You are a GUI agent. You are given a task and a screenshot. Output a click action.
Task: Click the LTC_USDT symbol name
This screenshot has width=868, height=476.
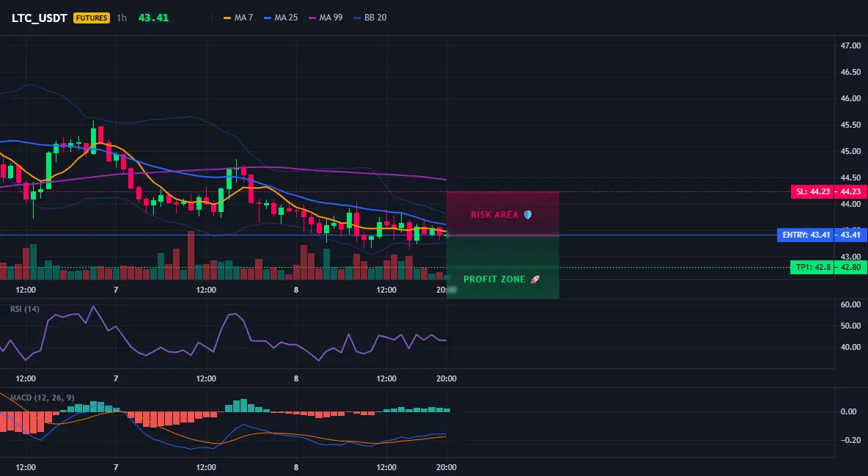[x=40, y=18]
